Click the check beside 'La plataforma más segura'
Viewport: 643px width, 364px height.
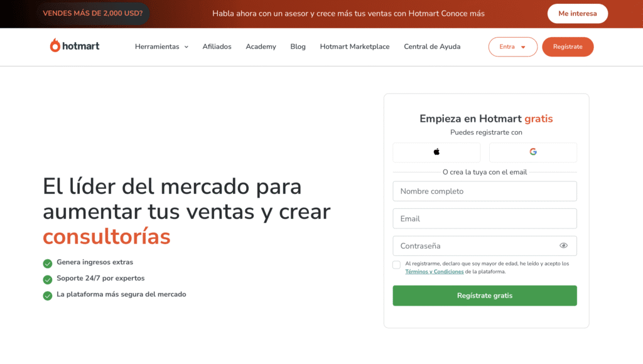[48, 296]
